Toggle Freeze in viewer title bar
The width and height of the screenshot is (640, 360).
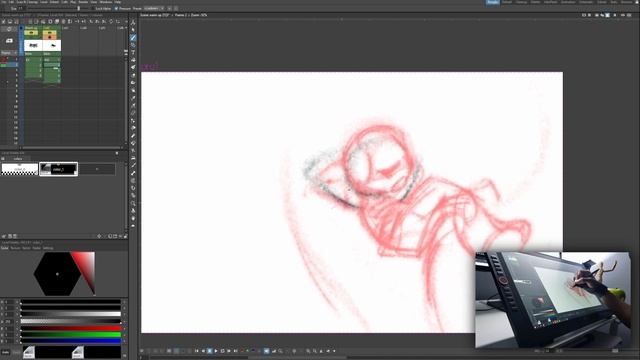[615, 15]
